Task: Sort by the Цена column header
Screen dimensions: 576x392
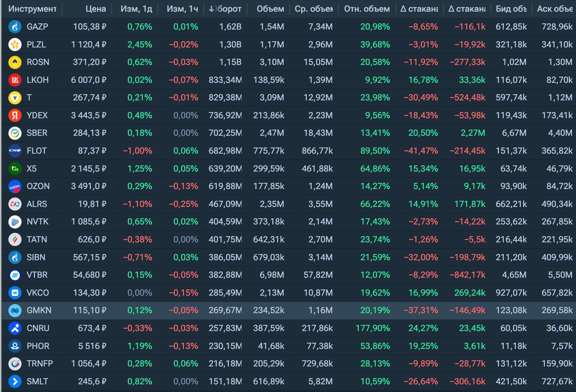Action: point(96,9)
